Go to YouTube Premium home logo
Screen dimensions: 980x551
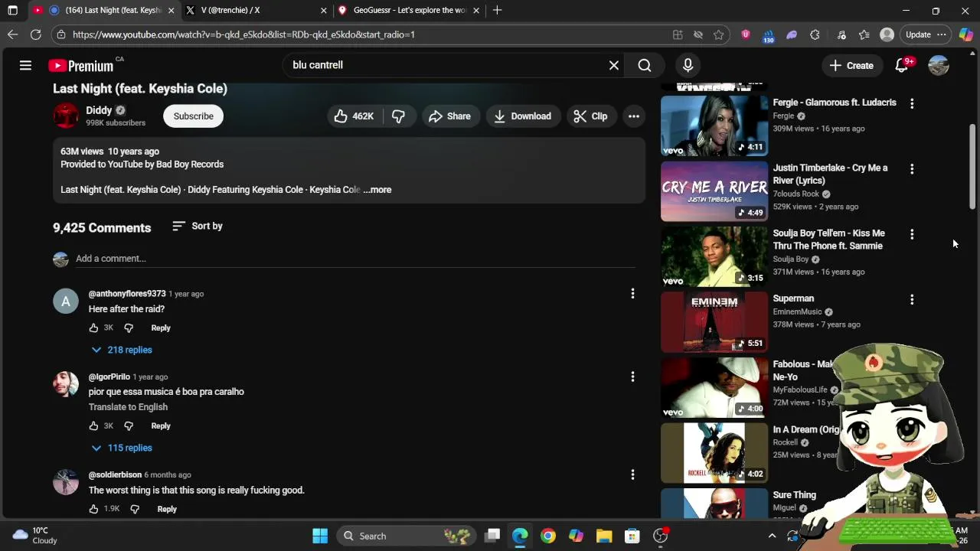pos(80,66)
